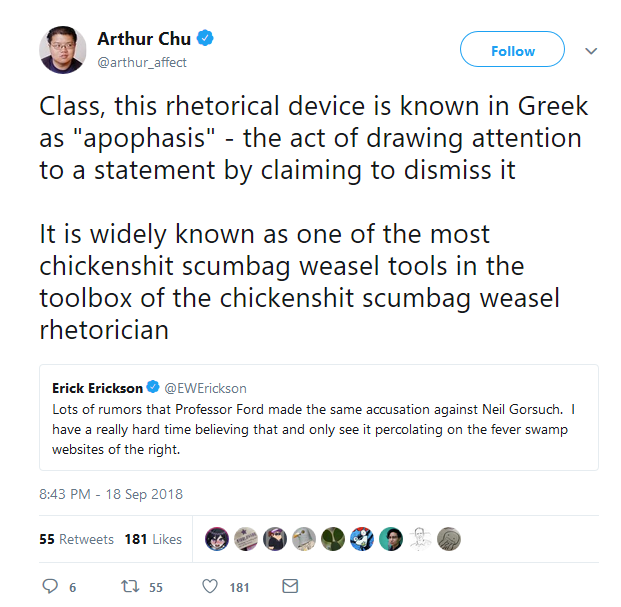The width and height of the screenshot is (621, 607).
Task: Open Arthur Chu's profile picture
Action: click(63, 50)
